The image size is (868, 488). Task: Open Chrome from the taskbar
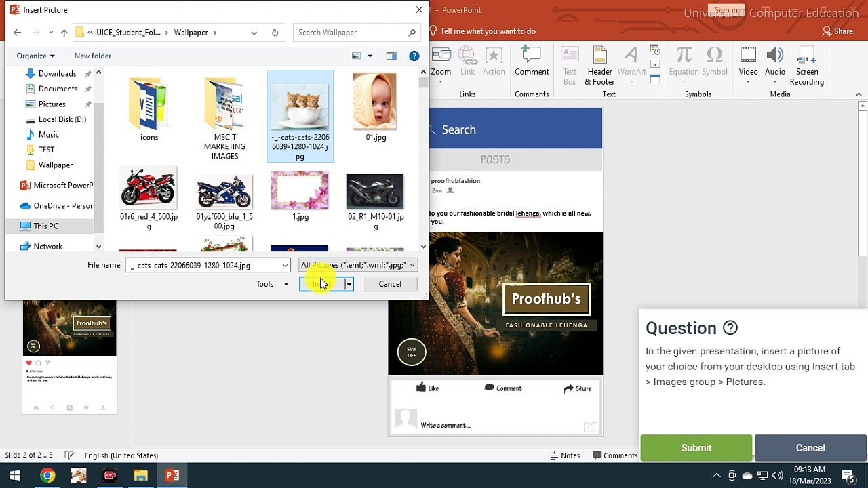(47, 476)
